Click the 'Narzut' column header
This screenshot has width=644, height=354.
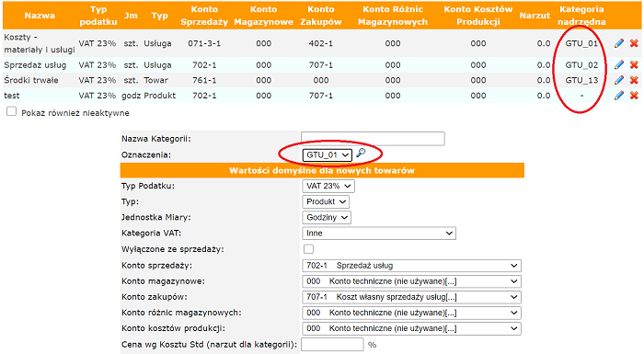(535, 16)
